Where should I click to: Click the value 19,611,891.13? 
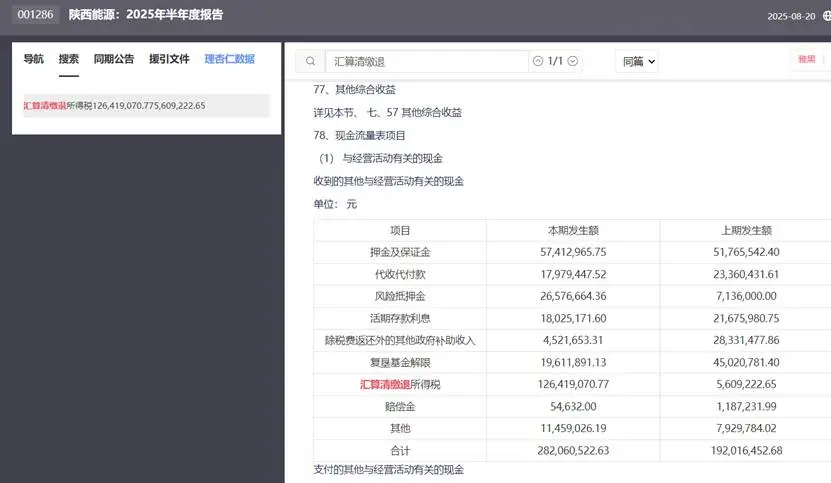pyautogui.click(x=573, y=363)
